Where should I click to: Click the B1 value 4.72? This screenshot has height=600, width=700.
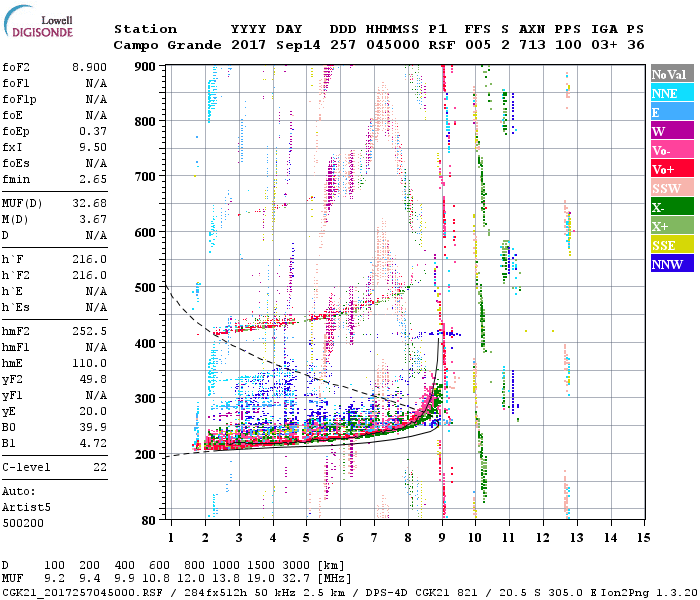pyautogui.click(x=93, y=444)
